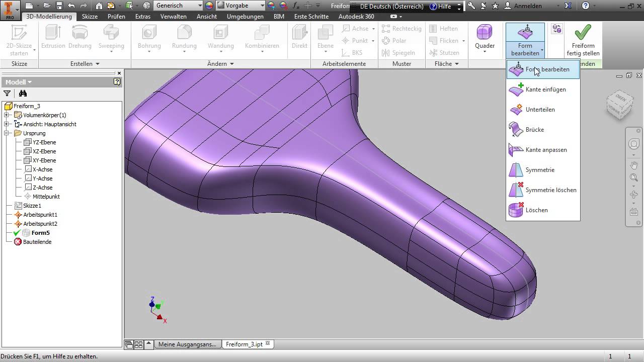Click the fx parameters icon

tap(296, 6)
